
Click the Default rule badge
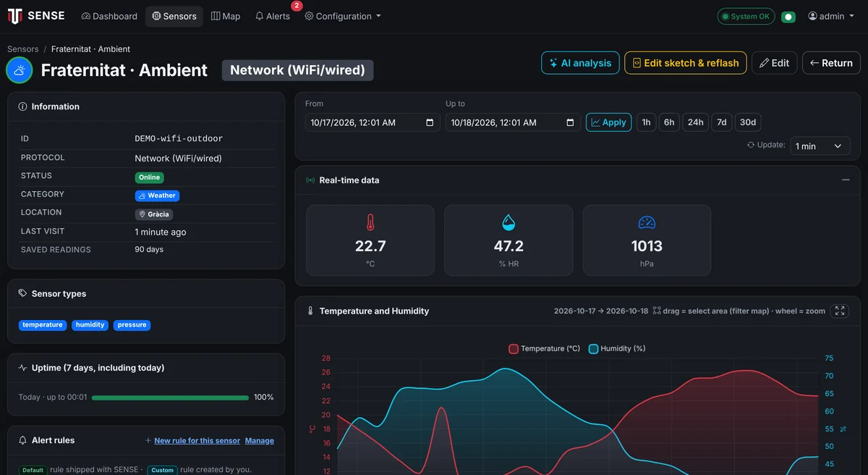[x=33, y=470]
